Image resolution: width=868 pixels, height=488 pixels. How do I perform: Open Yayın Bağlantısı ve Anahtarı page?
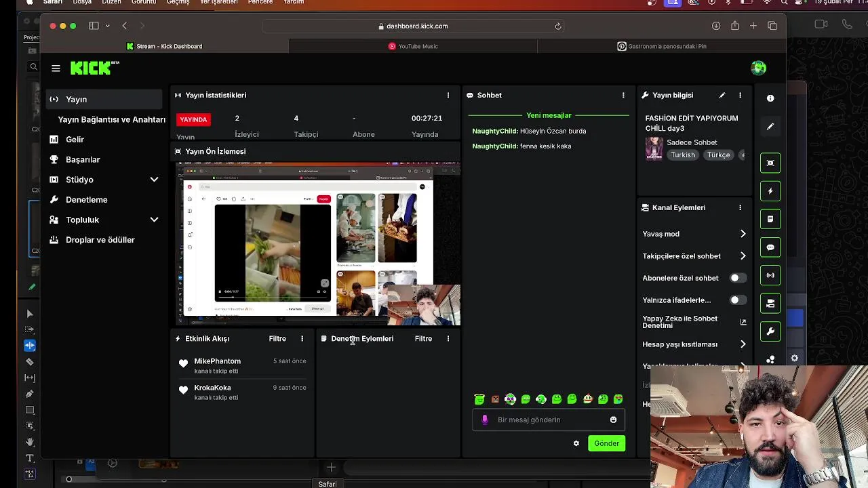point(112,119)
